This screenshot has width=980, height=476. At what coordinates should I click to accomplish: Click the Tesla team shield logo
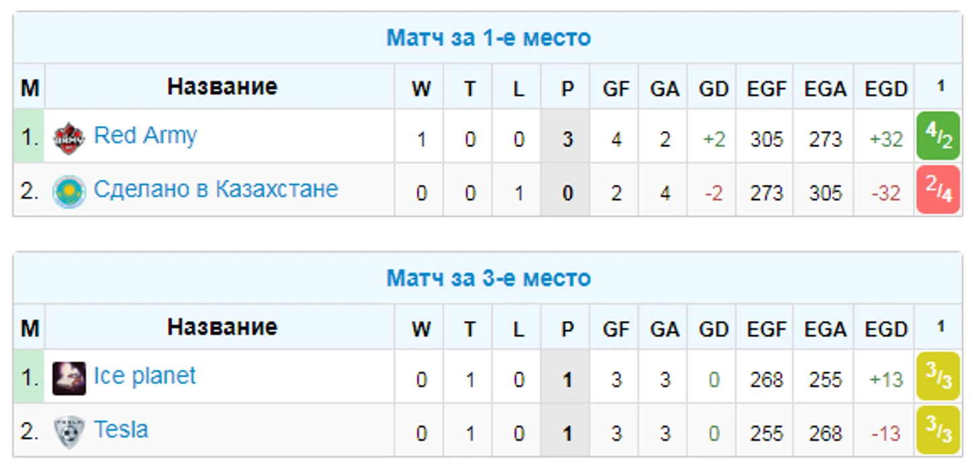(69, 432)
